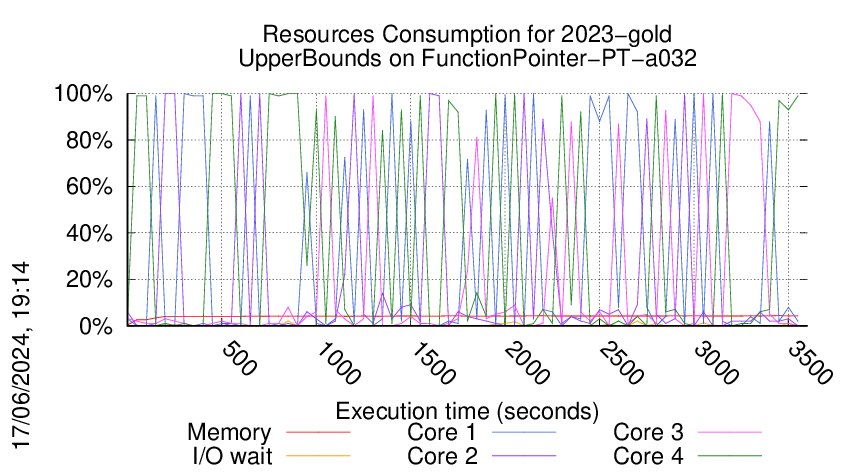Image resolution: width=850 pixels, height=475 pixels.
Task: Click the 3500 x-axis tick label
Action: (810, 363)
